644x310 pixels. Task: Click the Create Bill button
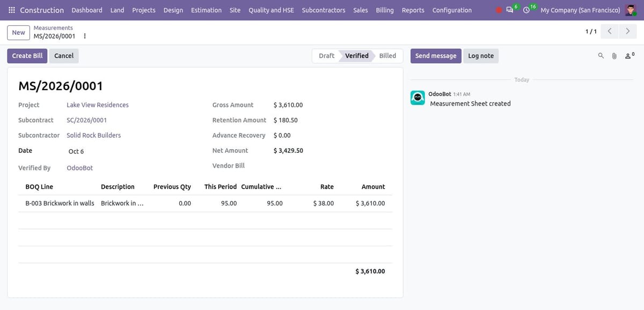(x=27, y=56)
